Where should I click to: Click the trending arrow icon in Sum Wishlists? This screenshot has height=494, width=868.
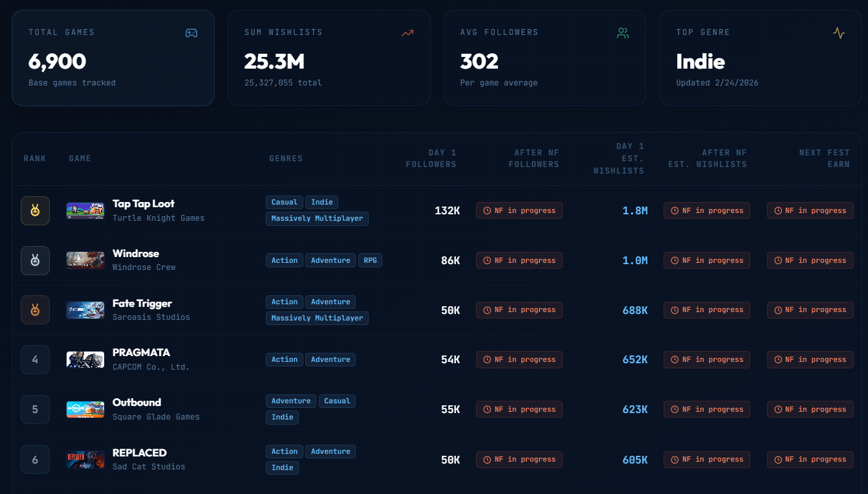407,33
